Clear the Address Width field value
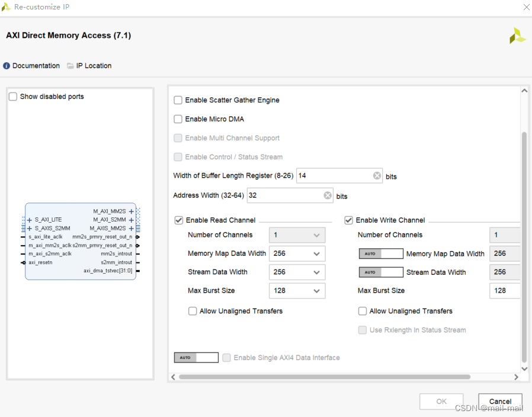The width and height of the screenshot is (532, 417). (x=328, y=195)
